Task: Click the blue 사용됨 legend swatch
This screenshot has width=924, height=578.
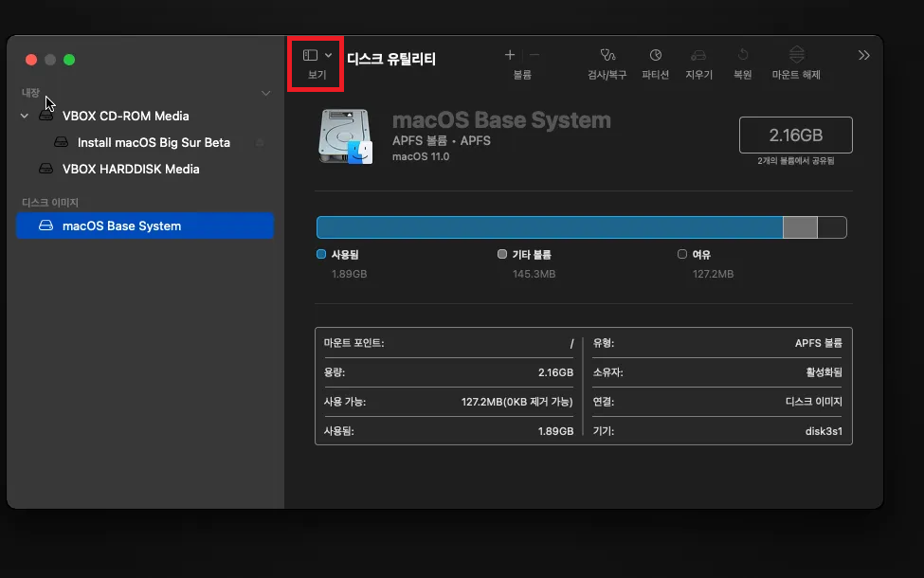Action: coord(321,254)
